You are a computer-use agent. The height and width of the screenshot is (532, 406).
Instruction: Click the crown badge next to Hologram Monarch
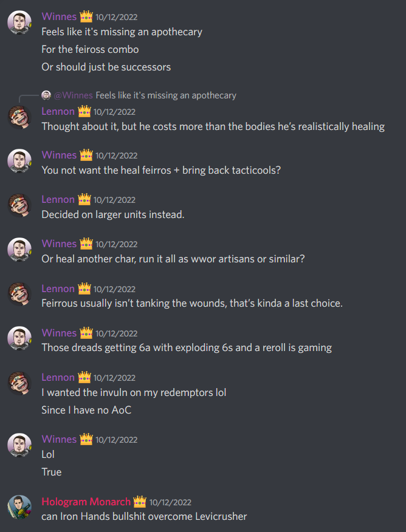tap(140, 502)
